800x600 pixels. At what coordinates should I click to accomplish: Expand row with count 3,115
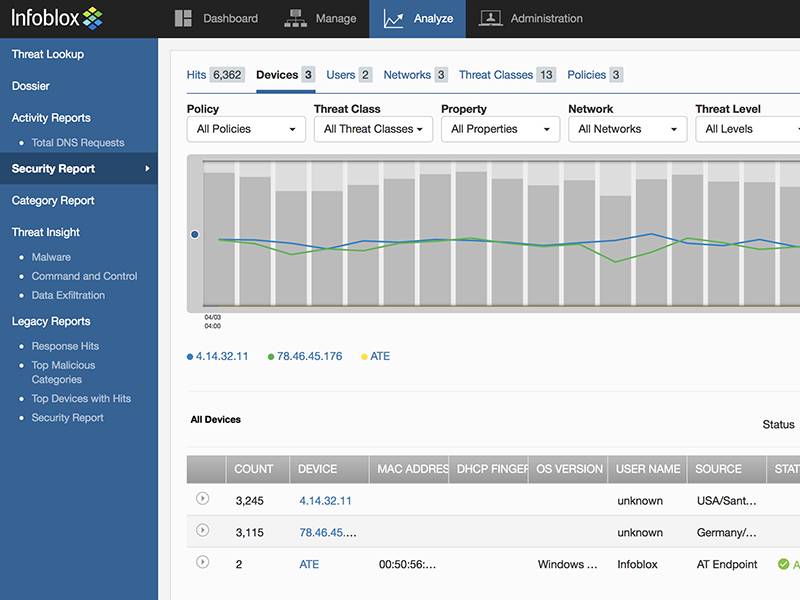(203, 531)
